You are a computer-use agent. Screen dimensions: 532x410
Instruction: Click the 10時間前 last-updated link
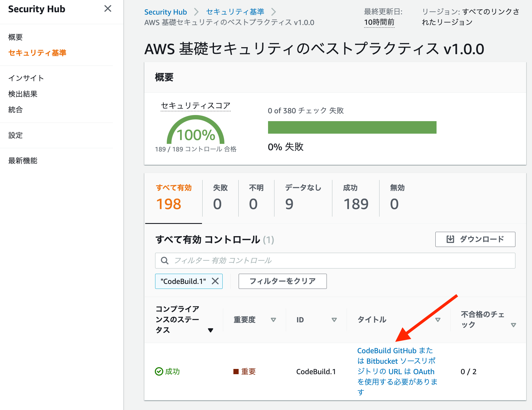click(x=379, y=22)
